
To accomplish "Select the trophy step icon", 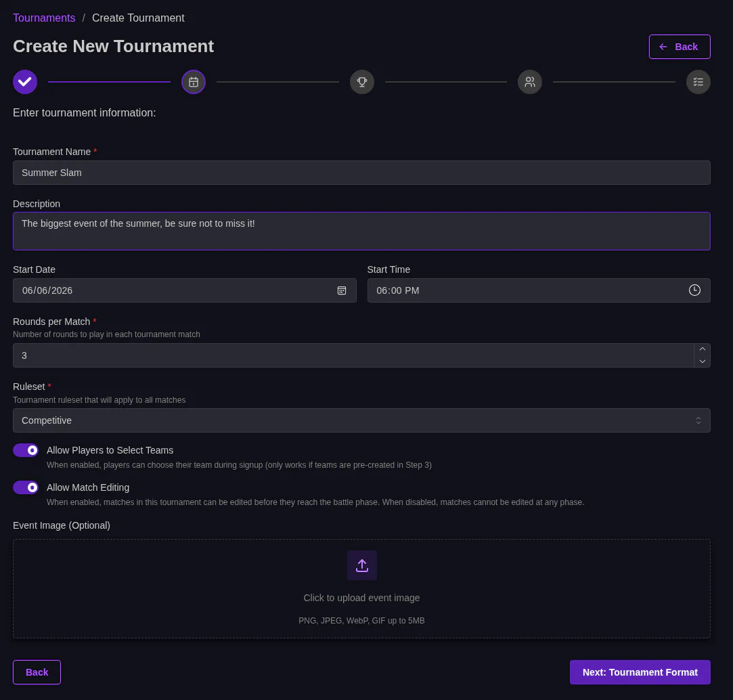I will click(x=362, y=82).
